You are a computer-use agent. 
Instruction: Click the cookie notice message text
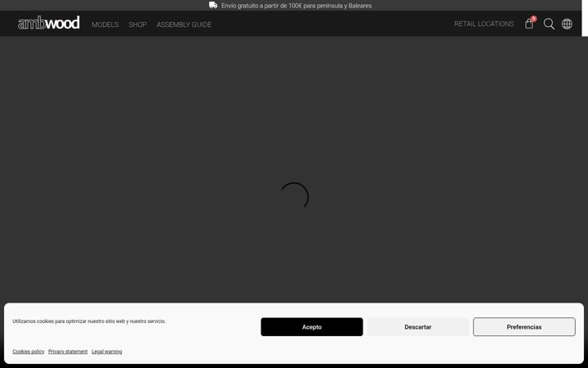(89, 321)
